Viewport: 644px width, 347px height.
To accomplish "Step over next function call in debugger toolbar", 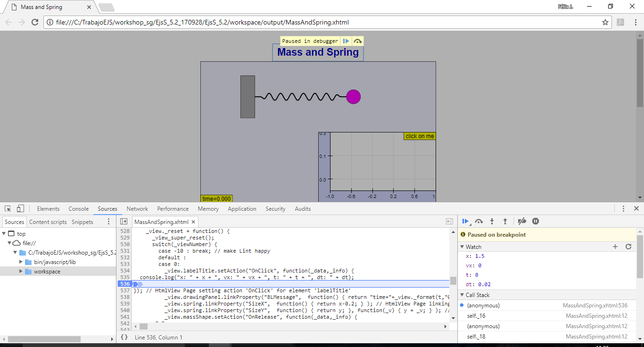I will pos(479,221).
